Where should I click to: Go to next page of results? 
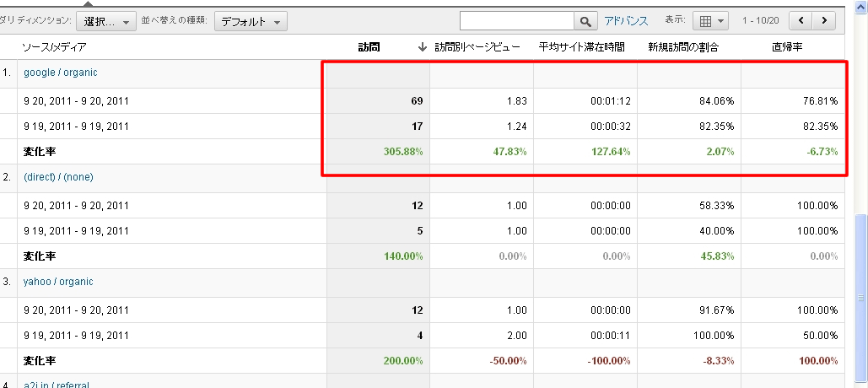pos(824,21)
